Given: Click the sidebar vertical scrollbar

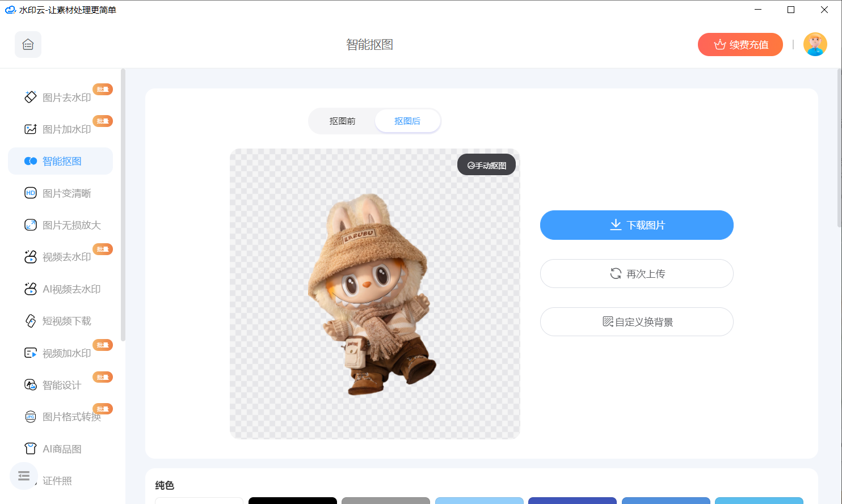Looking at the screenshot, I should (x=123, y=205).
